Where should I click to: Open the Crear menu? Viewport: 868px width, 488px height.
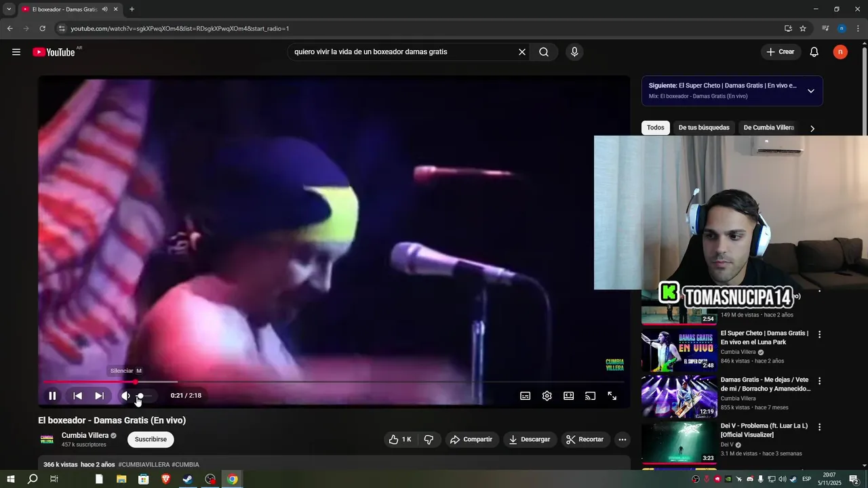coord(781,52)
